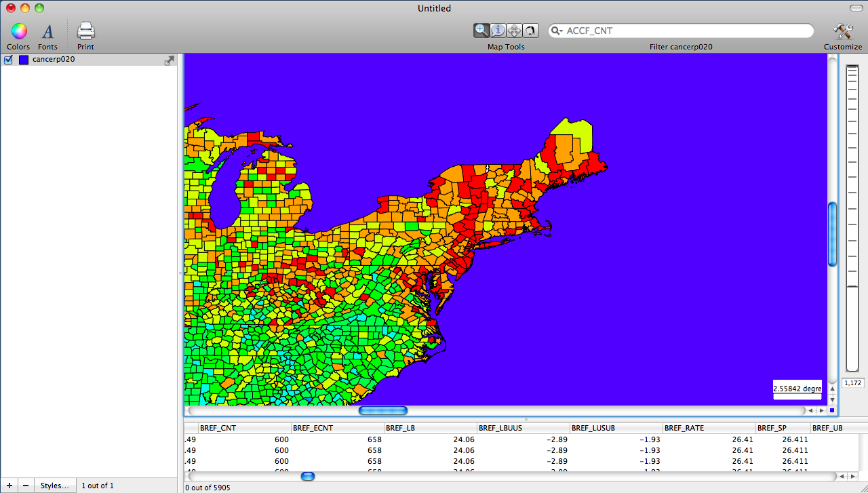Open the Colors palette

(x=18, y=31)
